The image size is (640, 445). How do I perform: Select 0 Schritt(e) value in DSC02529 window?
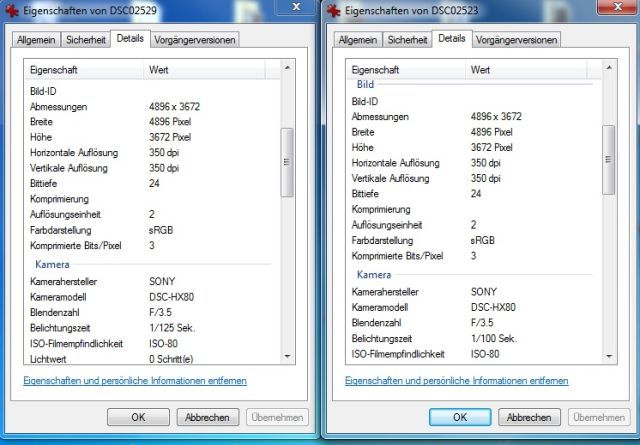[x=171, y=359]
